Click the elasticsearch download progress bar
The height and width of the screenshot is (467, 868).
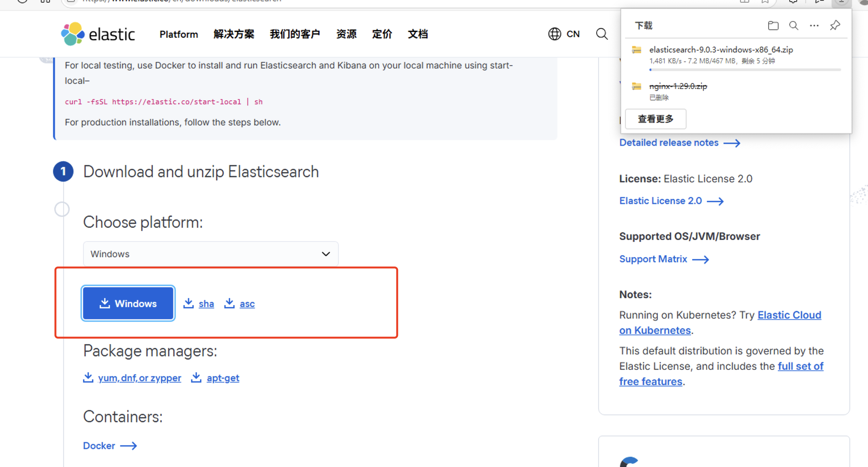coord(745,70)
